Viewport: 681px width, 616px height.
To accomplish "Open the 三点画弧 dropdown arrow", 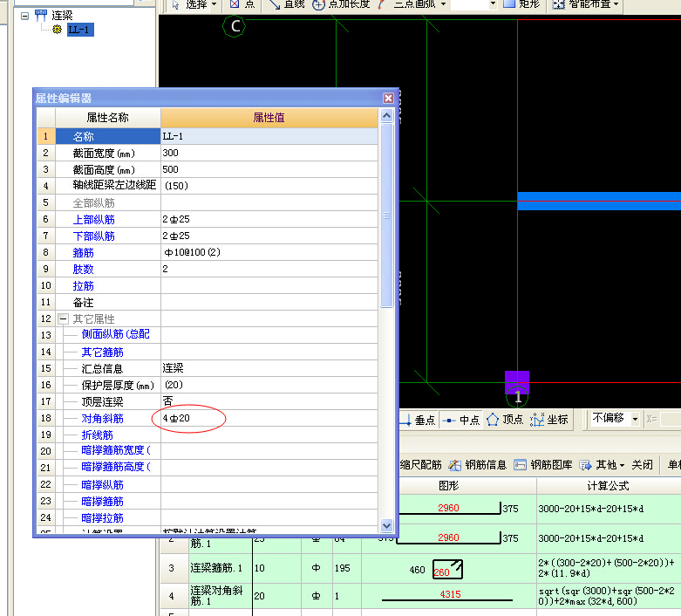I will pos(443,4).
